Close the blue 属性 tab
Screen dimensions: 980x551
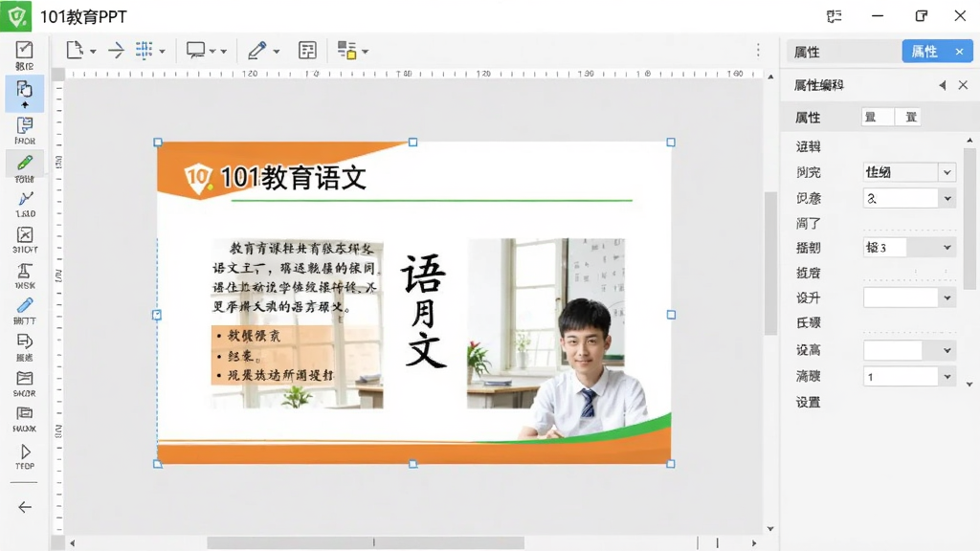point(959,52)
